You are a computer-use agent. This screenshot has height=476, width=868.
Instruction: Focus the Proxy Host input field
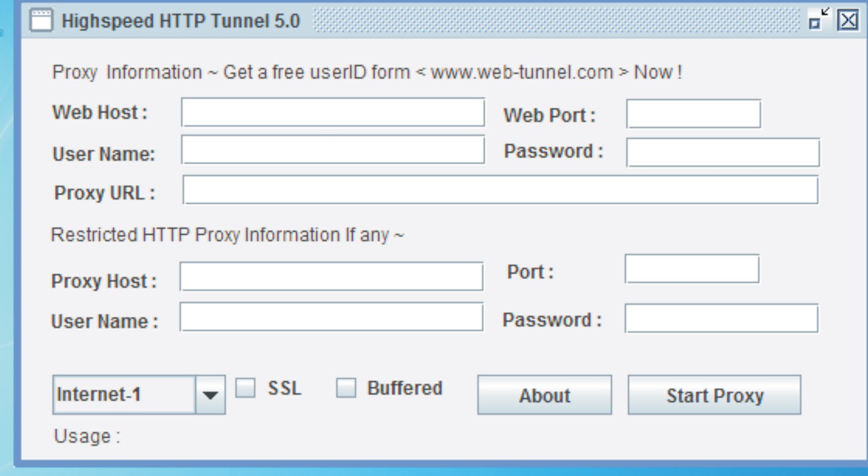click(331, 276)
